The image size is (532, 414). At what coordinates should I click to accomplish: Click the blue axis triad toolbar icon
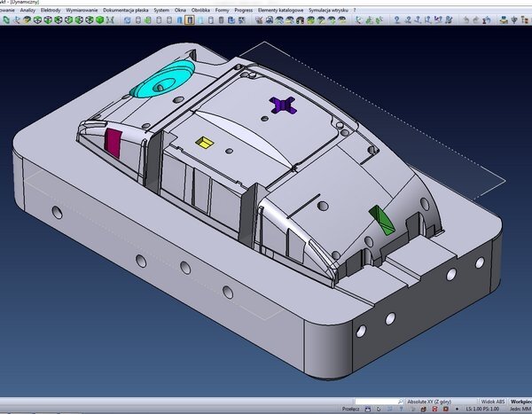coord(17,20)
